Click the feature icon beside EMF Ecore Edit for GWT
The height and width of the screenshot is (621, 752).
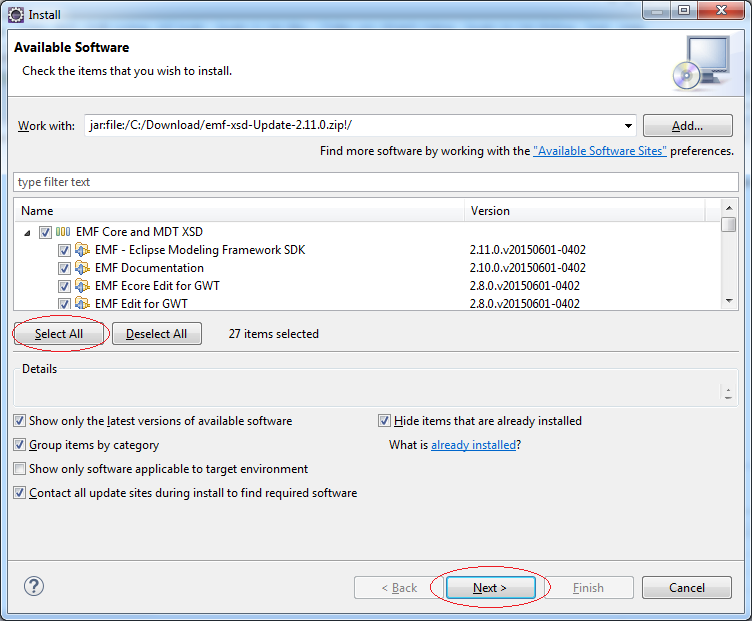tap(82, 286)
